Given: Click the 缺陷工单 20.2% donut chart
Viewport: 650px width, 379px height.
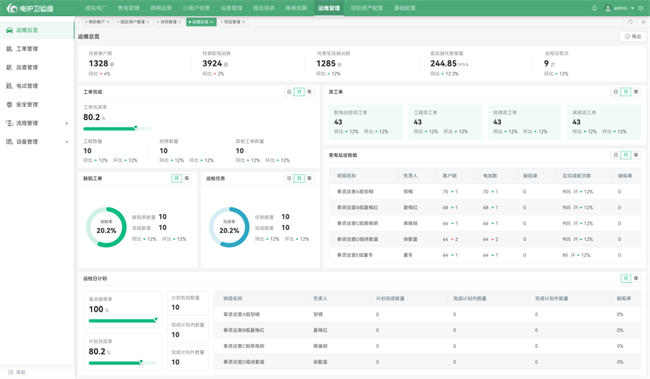Looking at the screenshot, I should coord(106,227).
